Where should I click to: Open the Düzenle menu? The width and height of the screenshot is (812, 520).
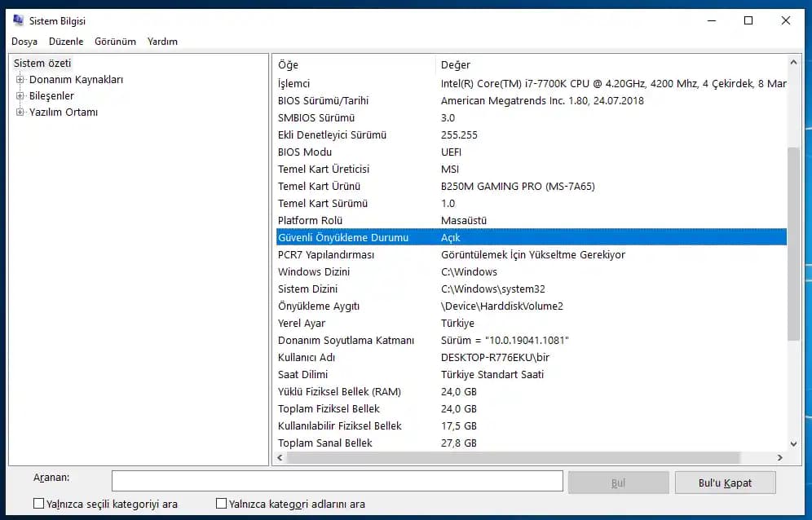[x=66, y=42]
